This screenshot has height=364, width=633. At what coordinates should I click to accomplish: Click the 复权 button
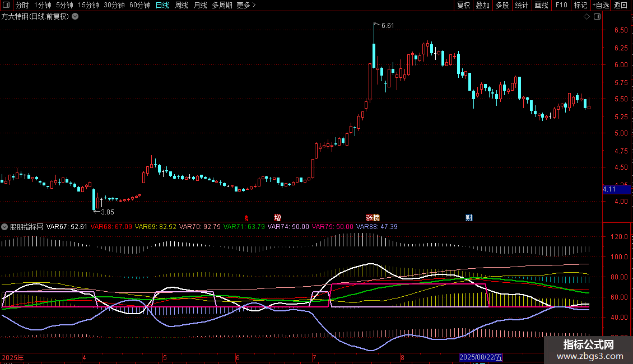pos(463,5)
